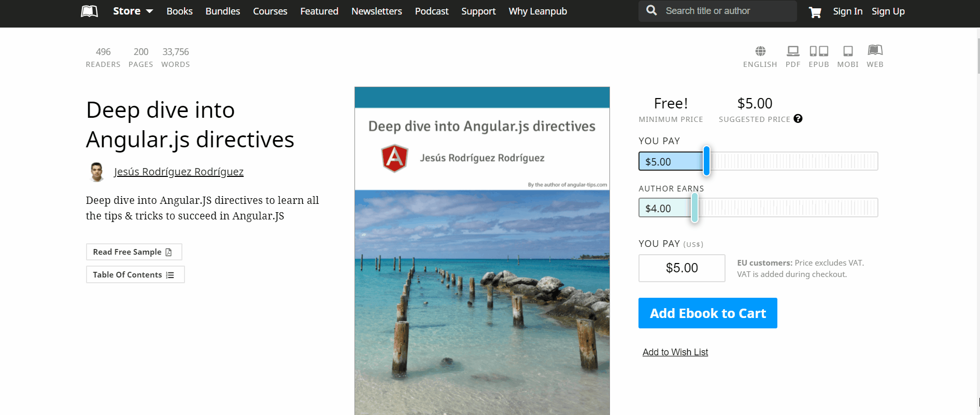Click the MOBI tablet icon
This screenshot has height=415, width=980.
coord(848,51)
